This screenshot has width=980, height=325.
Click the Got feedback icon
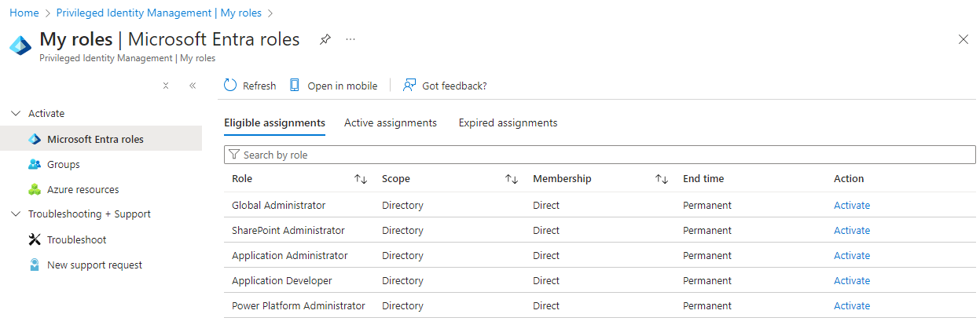tap(409, 86)
